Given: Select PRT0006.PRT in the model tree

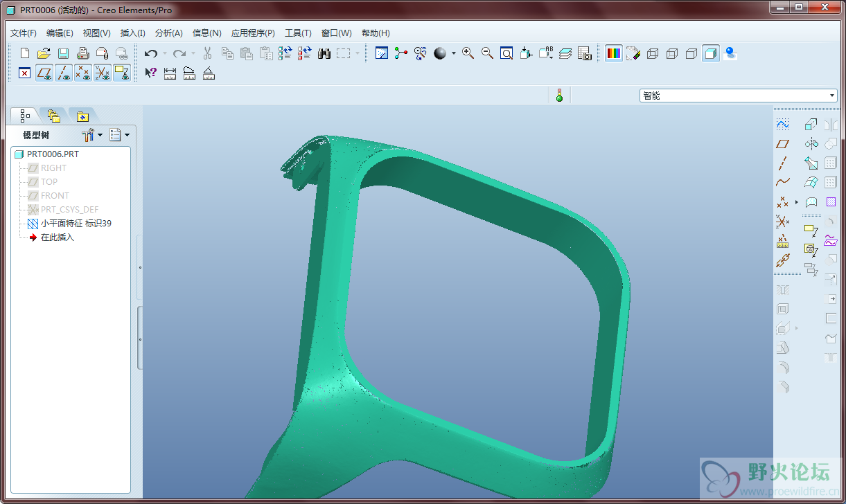Looking at the screenshot, I should click(x=53, y=154).
